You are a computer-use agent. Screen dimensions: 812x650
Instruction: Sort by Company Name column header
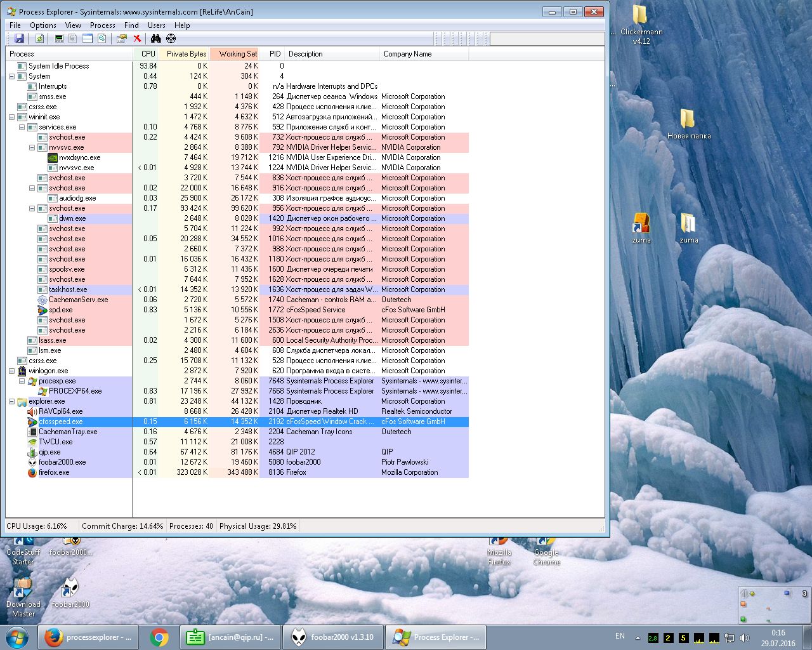tap(424, 54)
